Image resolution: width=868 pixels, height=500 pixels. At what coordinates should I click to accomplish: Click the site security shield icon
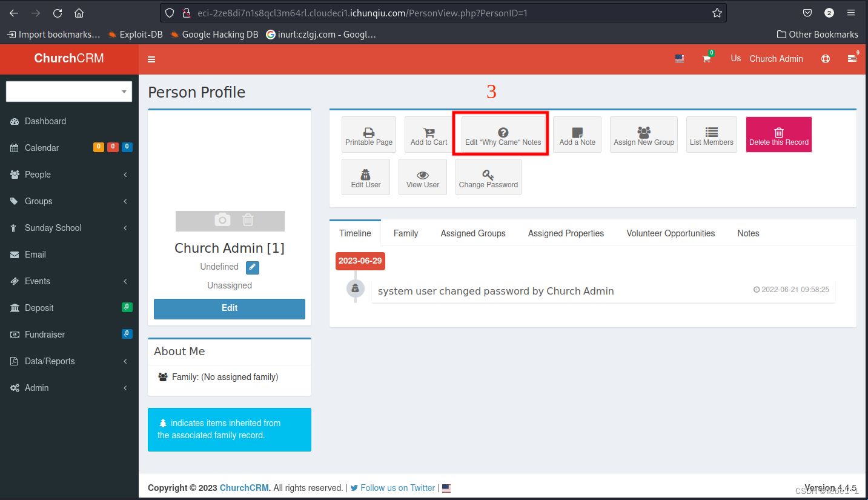click(170, 13)
